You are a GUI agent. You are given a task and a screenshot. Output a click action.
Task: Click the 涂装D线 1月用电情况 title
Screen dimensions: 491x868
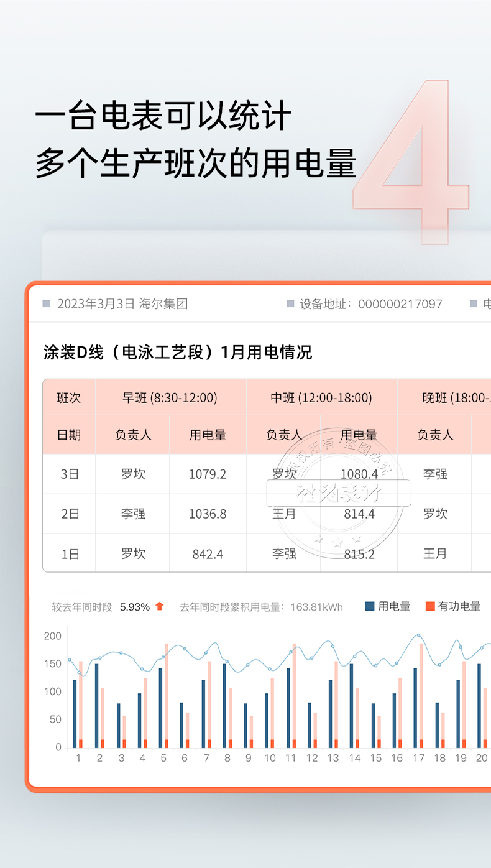[178, 353]
